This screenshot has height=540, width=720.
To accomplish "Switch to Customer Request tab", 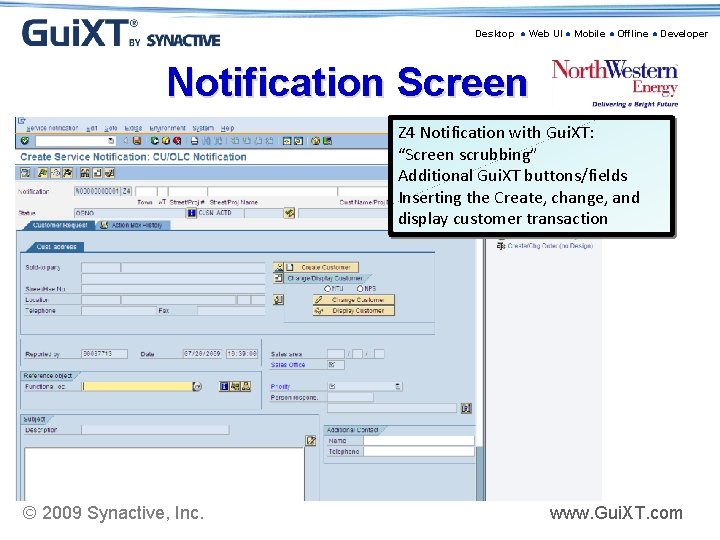I will pyautogui.click(x=60, y=225).
